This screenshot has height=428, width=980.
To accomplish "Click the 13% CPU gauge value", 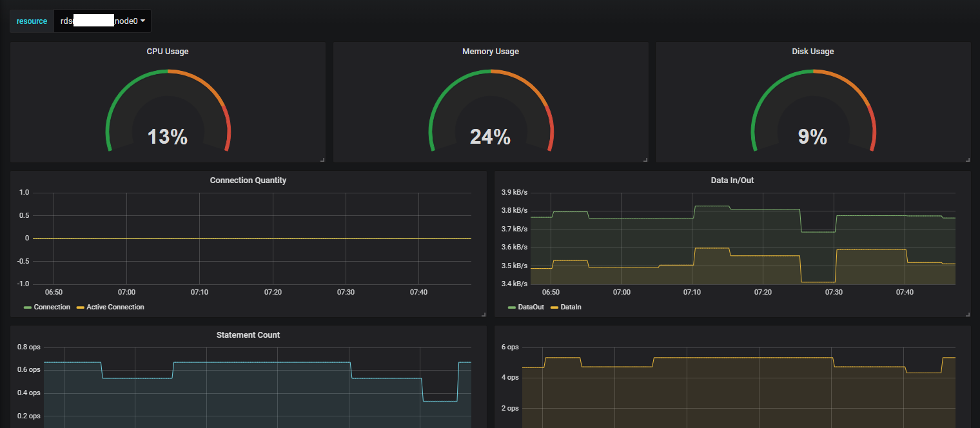I will pos(168,137).
